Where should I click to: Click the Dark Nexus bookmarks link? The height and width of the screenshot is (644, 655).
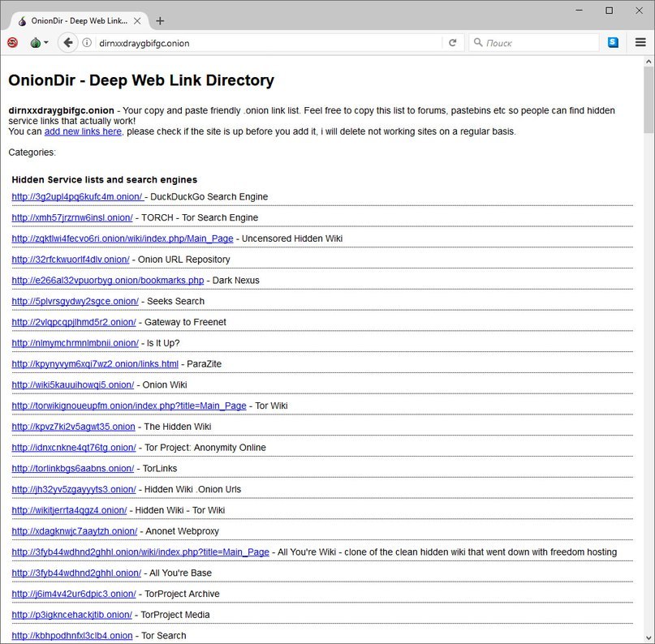[107, 281]
